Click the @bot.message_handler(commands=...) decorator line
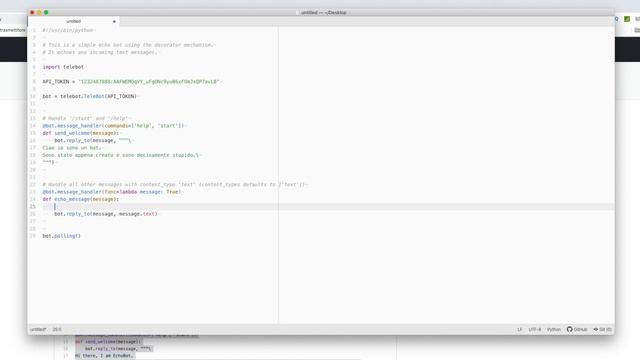 coord(113,126)
